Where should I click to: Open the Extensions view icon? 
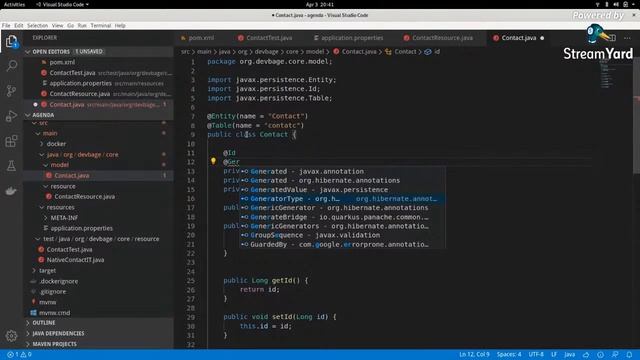(x=11, y=141)
